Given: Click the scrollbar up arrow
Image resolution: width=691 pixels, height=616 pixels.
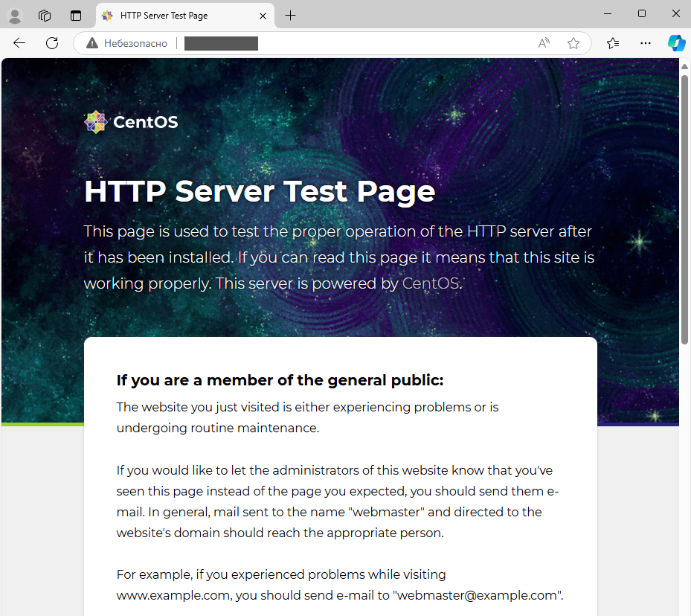Looking at the screenshot, I should click(x=684, y=66).
